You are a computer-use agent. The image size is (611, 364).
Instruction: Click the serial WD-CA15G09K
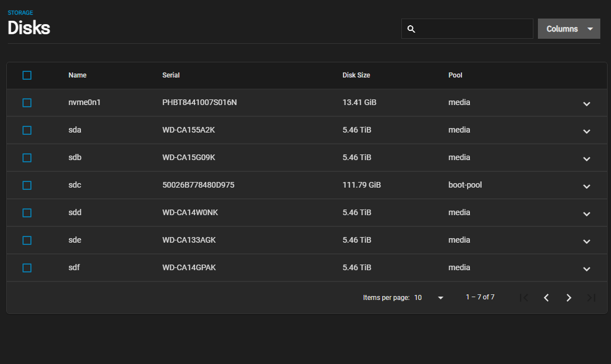tap(189, 157)
